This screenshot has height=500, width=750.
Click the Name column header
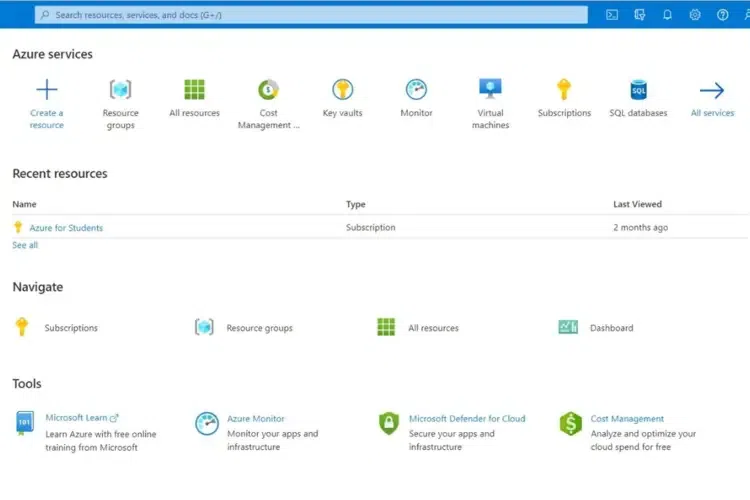24,204
